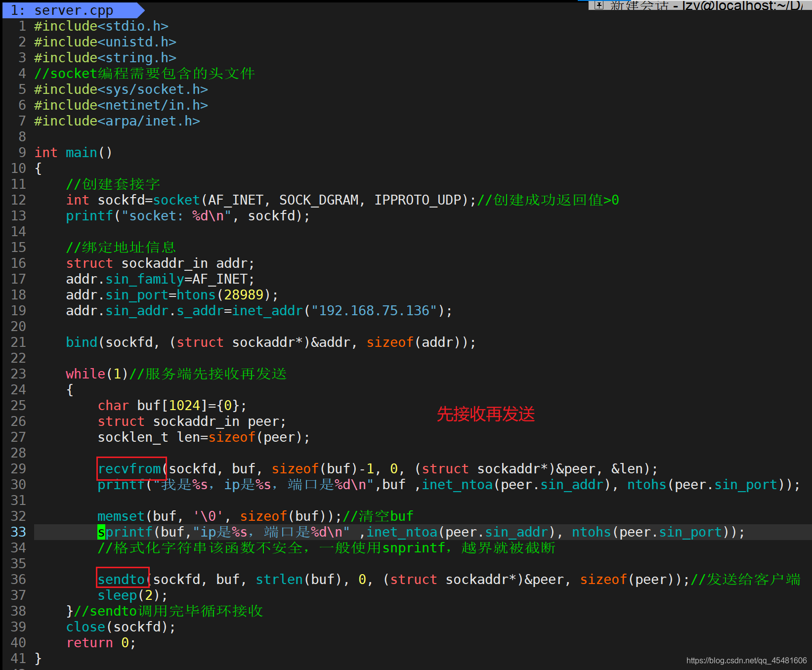Place cursor on #include<string.h> line

click(105, 58)
